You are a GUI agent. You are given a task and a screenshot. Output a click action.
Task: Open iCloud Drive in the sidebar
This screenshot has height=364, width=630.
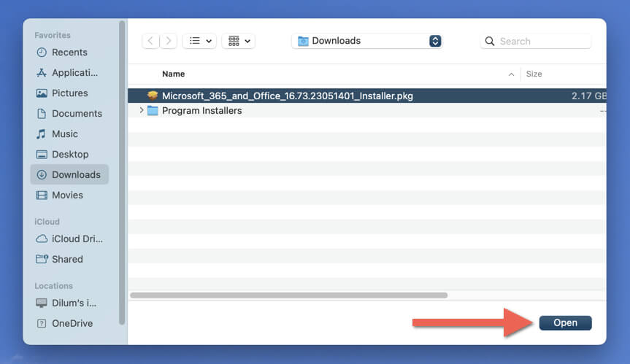tap(69, 239)
